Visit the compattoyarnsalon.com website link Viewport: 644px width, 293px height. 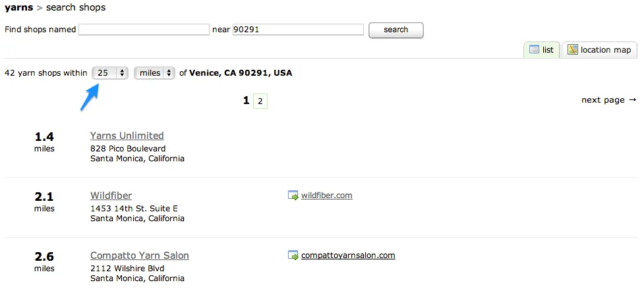pyautogui.click(x=348, y=255)
